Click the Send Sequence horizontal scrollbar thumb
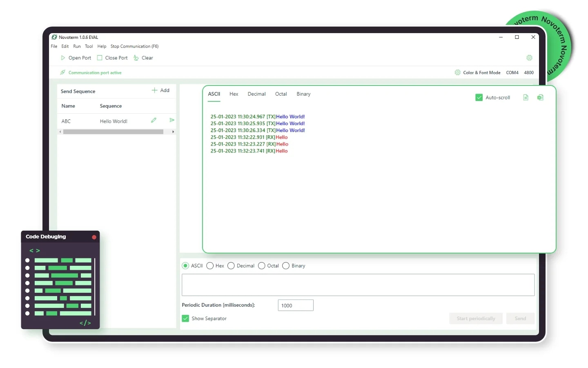The image size is (588, 368). [113, 132]
